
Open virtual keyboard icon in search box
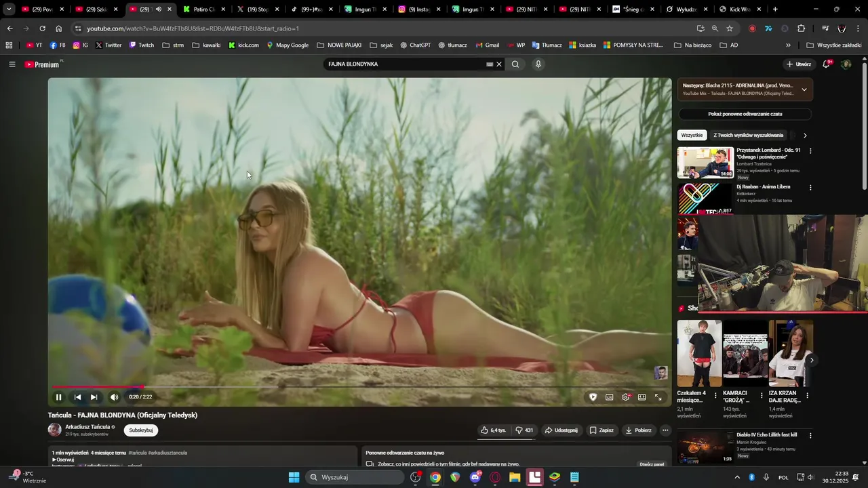[490, 64]
